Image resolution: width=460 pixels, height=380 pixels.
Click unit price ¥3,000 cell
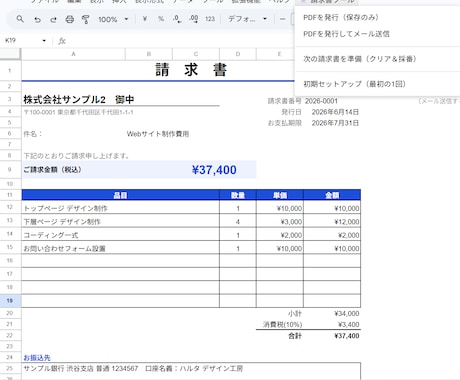[x=280, y=222]
